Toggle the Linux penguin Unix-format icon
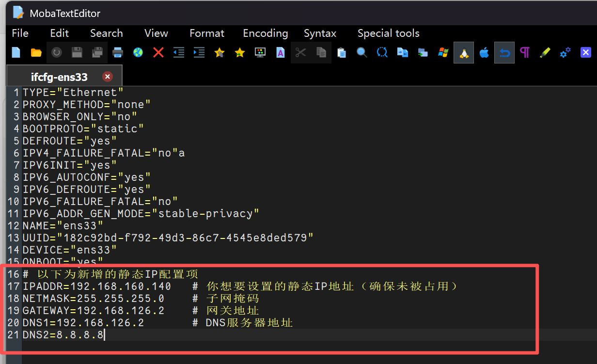The image size is (597, 364). tap(464, 52)
